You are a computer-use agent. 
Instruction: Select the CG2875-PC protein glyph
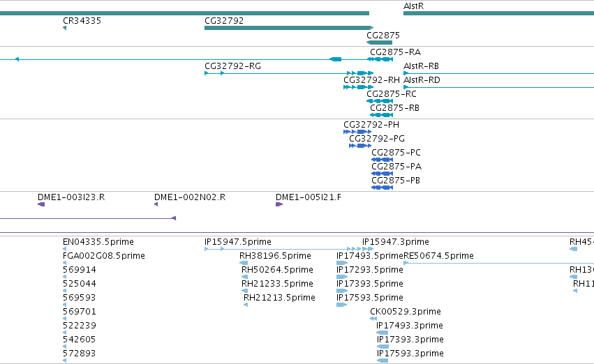click(383, 160)
